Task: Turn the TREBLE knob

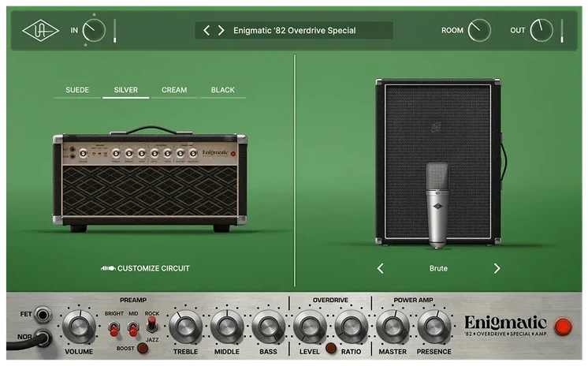Action: (x=185, y=327)
